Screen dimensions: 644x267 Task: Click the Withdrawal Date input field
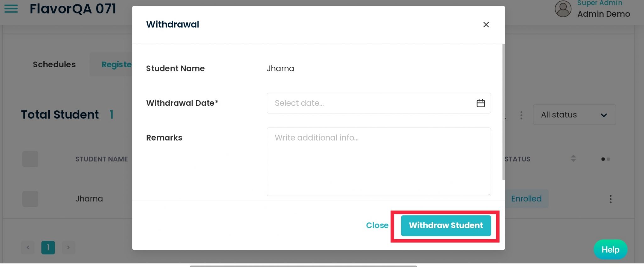coord(371,103)
